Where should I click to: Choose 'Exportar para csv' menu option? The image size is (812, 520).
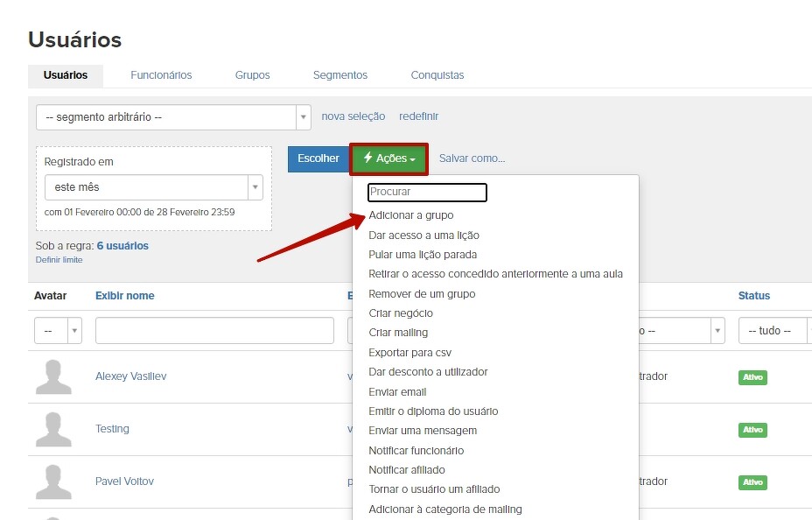point(409,352)
